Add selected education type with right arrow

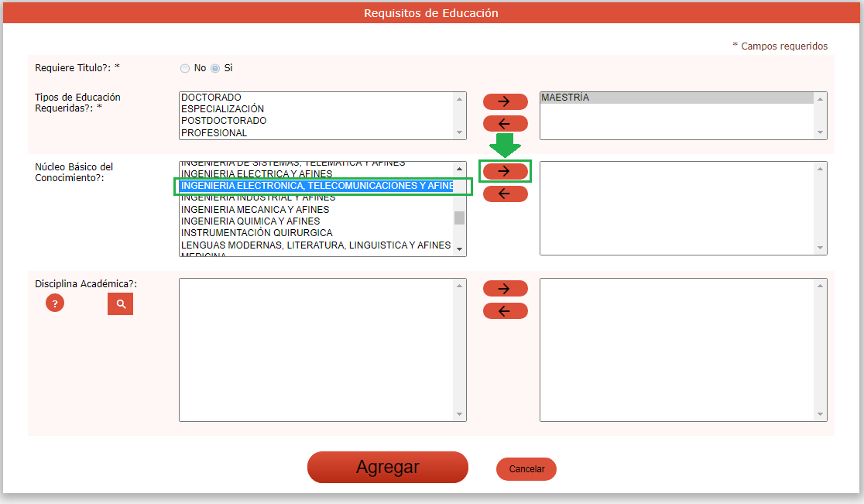coord(505,101)
